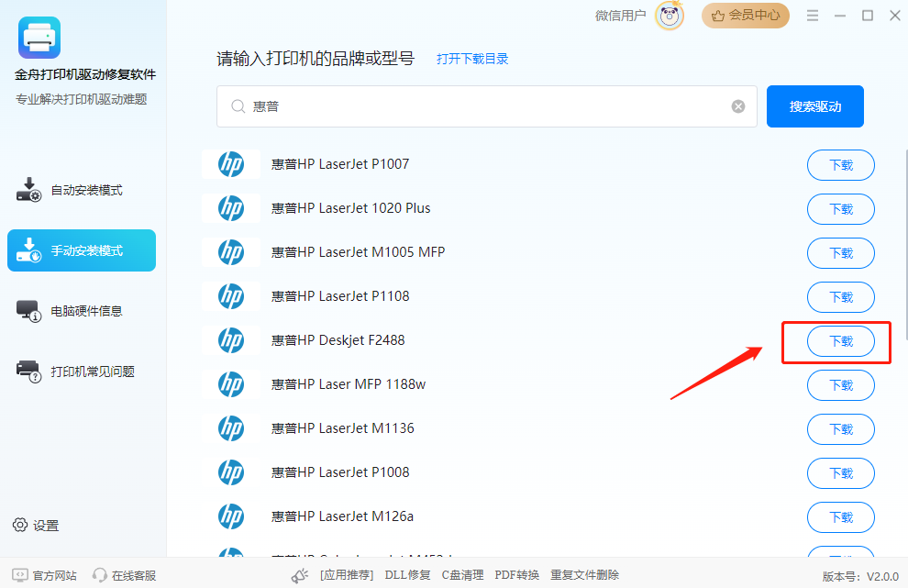Click 搜索驱动 search button

click(x=814, y=106)
